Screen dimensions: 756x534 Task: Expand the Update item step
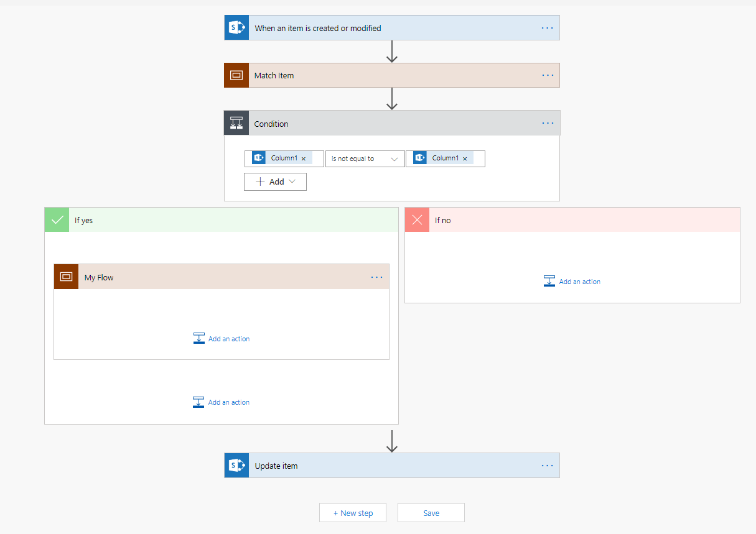(x=392, y=465)
